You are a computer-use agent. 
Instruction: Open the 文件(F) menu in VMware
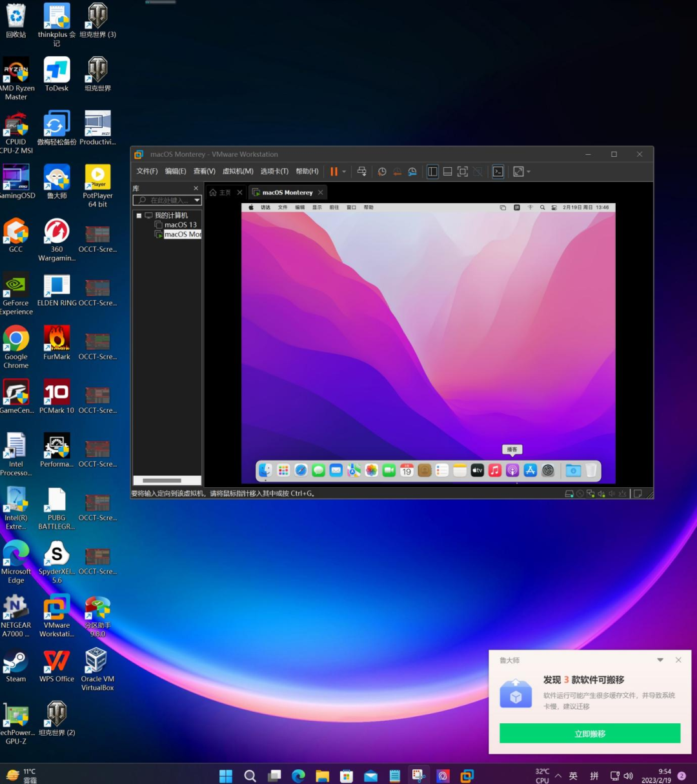147,172
